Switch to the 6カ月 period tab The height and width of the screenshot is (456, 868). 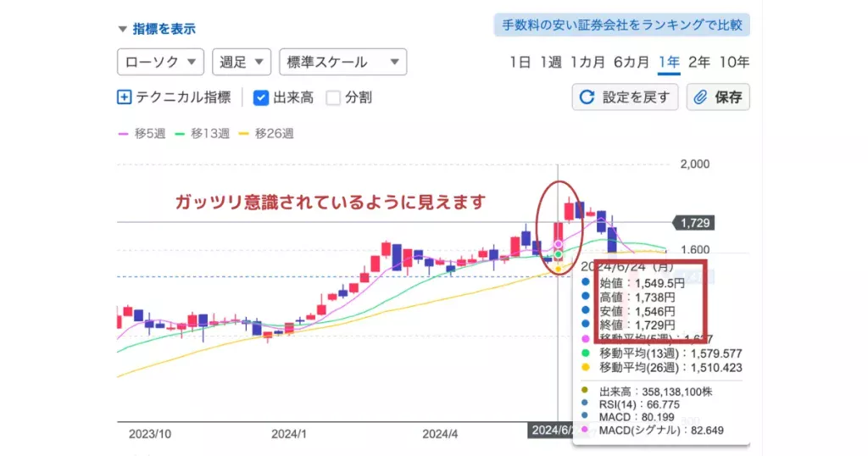coord(632,62)
